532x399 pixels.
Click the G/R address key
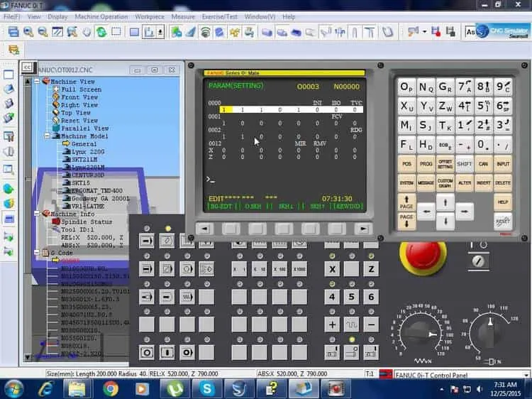[x=445, y=87]
